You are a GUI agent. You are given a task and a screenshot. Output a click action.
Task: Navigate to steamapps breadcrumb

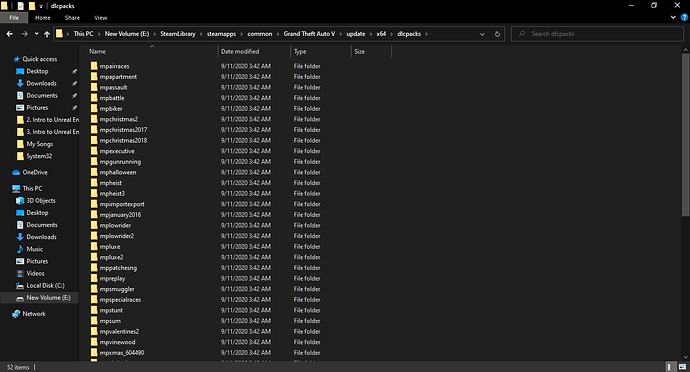click(x=221, y=34)
